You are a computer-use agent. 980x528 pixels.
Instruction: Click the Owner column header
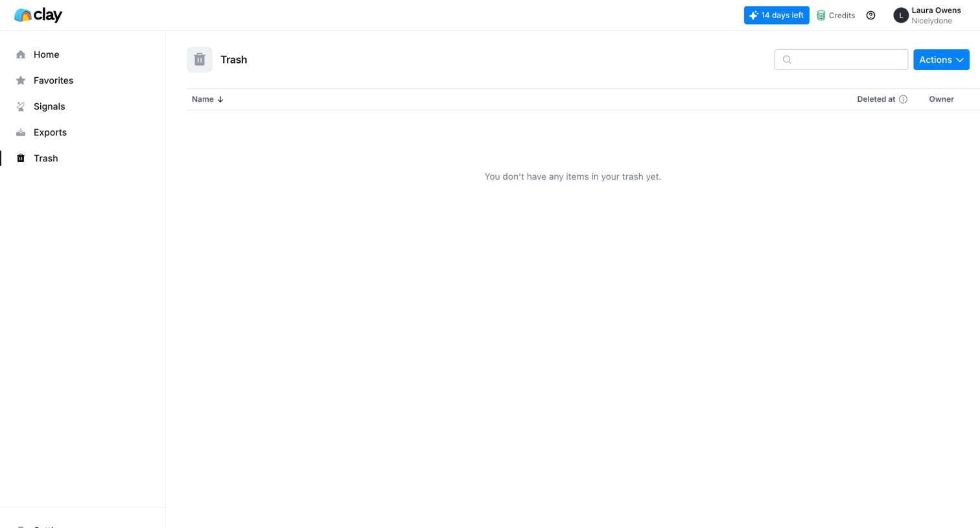coord(941,99)
